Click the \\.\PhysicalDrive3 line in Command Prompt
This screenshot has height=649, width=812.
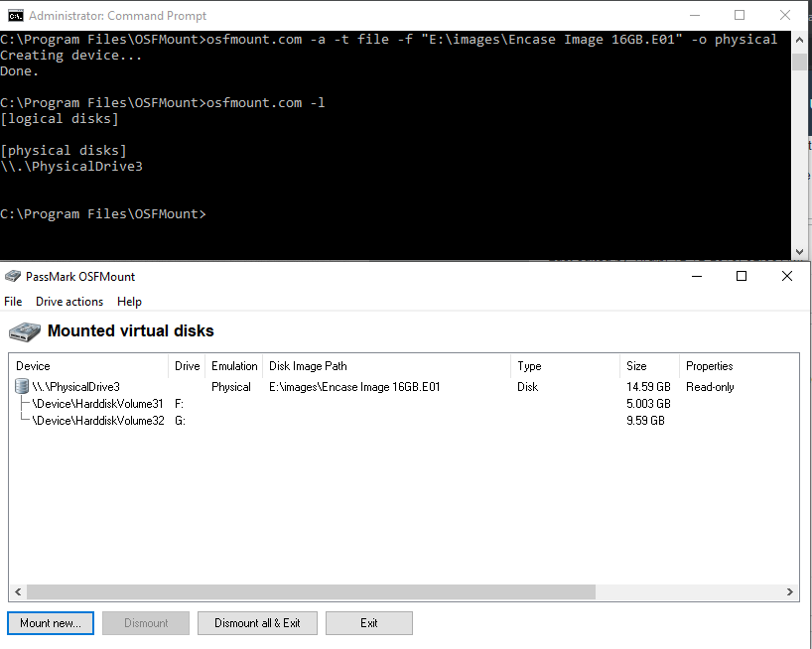tap(71, 166)
